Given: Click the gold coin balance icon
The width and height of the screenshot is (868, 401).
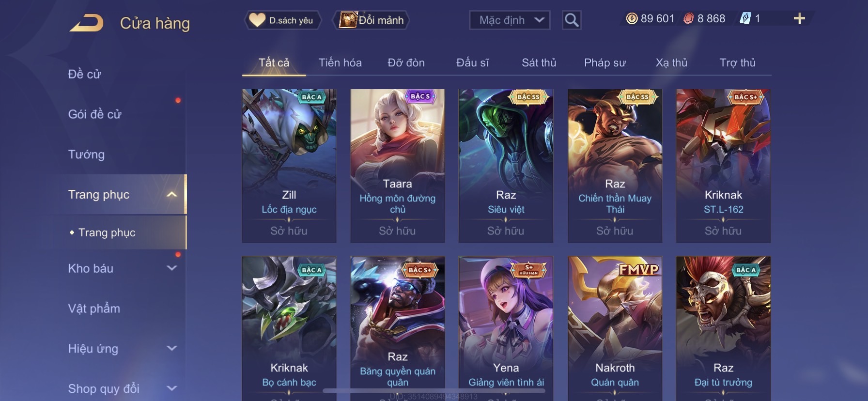Looking at the screenshot, I should click(x=632, y=18).
